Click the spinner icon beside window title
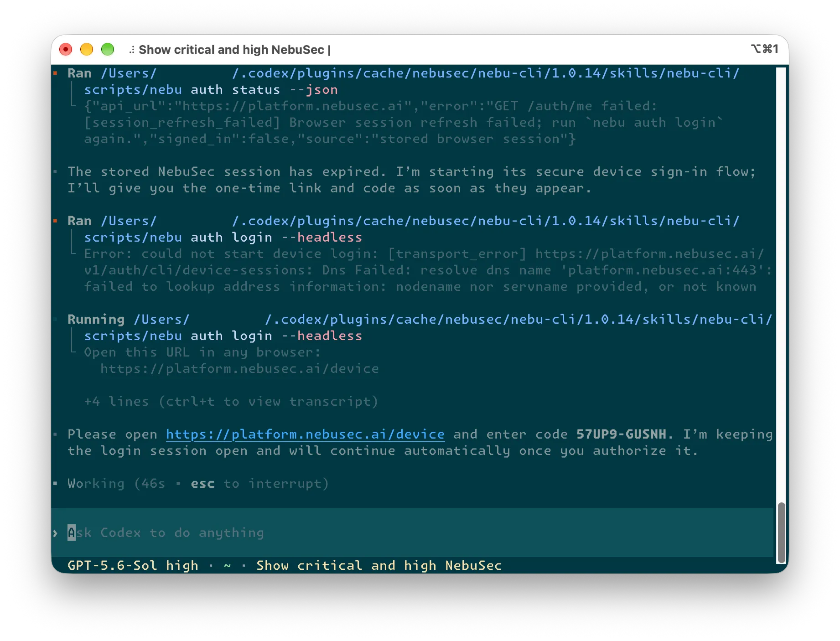Viewport: 840px width, 641px height. coord(131,50)
